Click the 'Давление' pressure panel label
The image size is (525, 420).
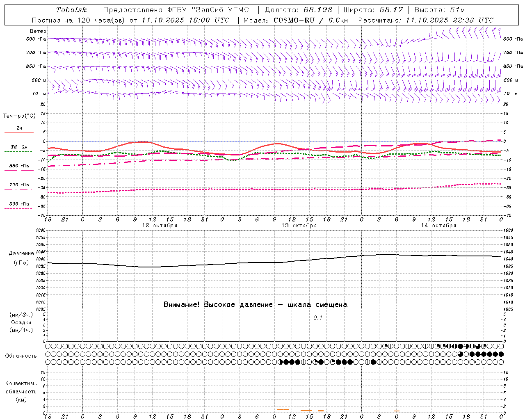[x=21, y=253]
